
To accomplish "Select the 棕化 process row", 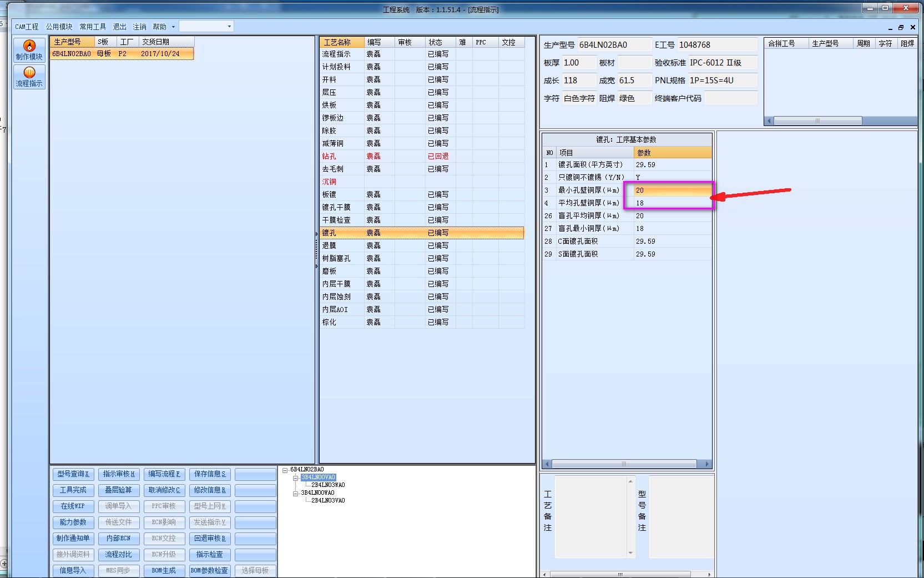I will (x=422, y=323).
